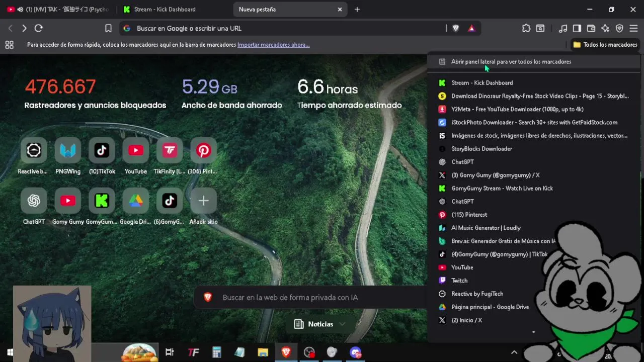
Task: Open Stream - Kick Dashboard bookmark
Action: [x=533, y=82]
